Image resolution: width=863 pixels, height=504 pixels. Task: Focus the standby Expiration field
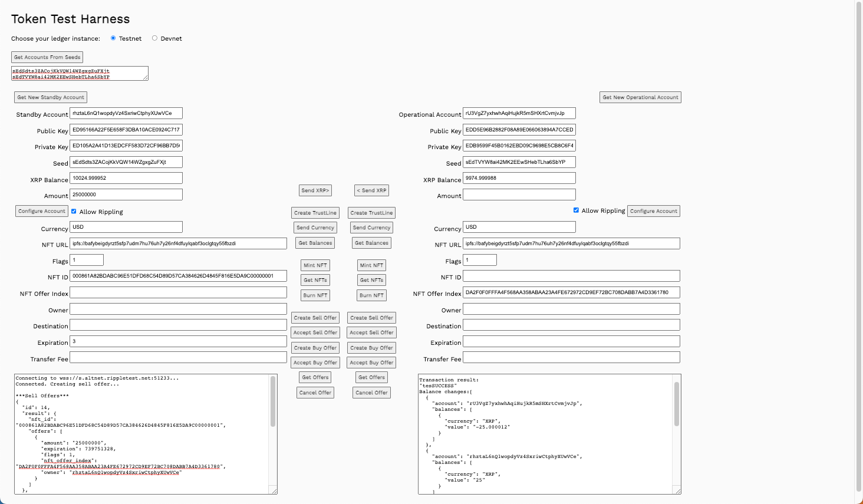pos(178,341)
